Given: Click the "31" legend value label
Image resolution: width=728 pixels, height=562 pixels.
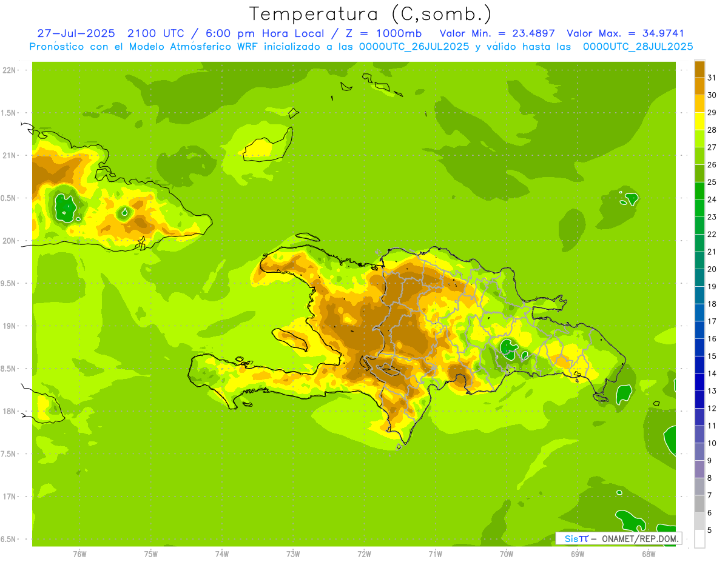Looking at the screenshot, I should (x=712, y=78).
